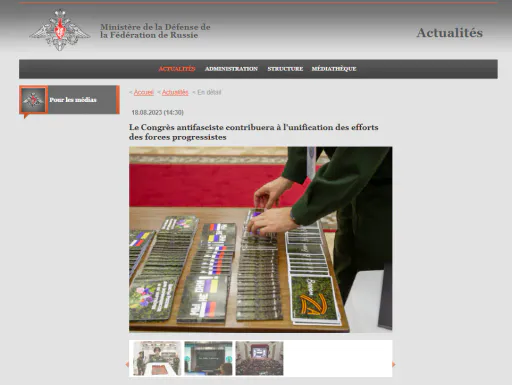Click the Congrès antifasciste article headline
Image resolution: width=512 pixels, height=385 pixels.
click(254, 132)
